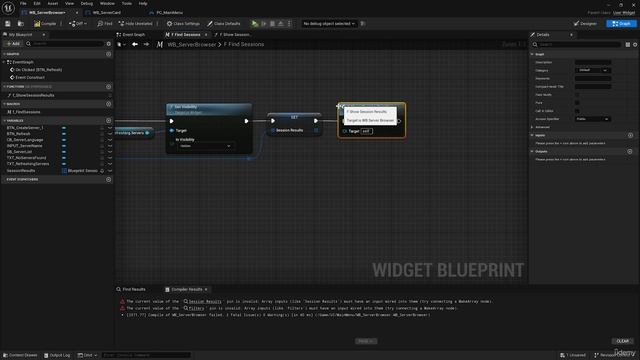Click the Session Results input pin on SET node
Image resolution: width=640 pixels, height=360 pixels.
tap(273, 130)
